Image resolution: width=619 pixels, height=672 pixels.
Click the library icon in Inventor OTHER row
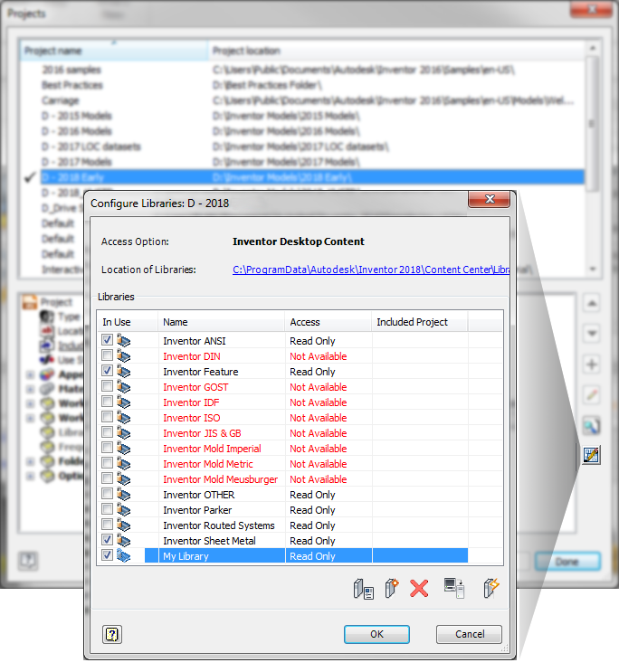pos(124,495)
